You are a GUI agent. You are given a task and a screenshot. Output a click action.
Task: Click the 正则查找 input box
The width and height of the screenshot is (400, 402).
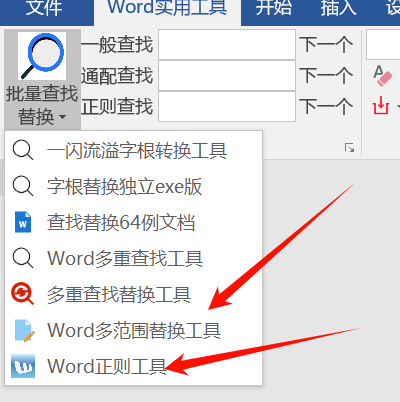[x=227, y=107]
